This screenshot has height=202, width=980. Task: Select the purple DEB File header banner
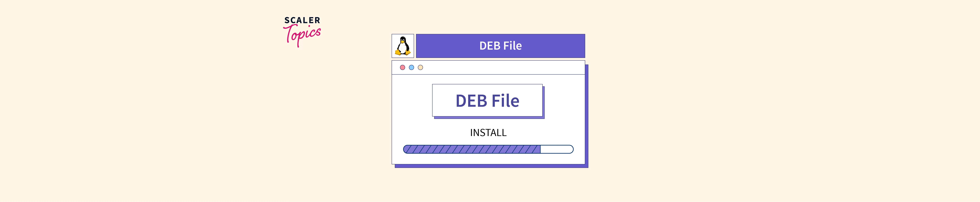click(x=500, y=46)
